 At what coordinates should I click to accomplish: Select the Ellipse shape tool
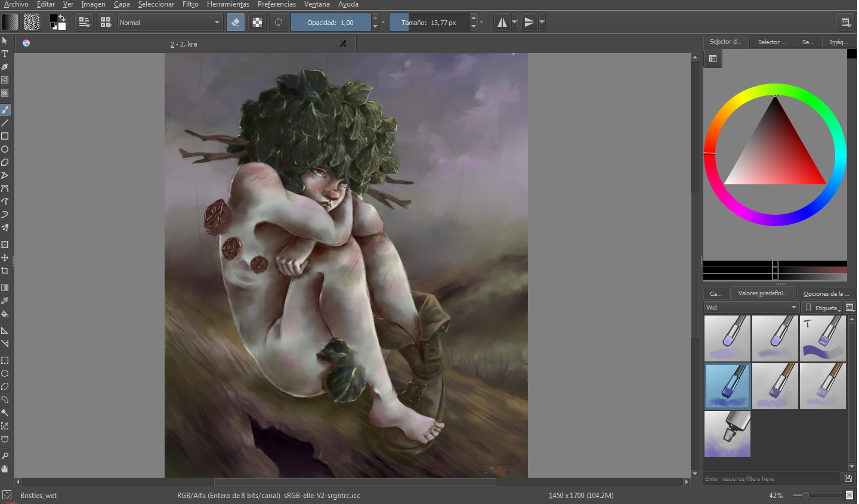pyautogui.click(x=5, y=149)
